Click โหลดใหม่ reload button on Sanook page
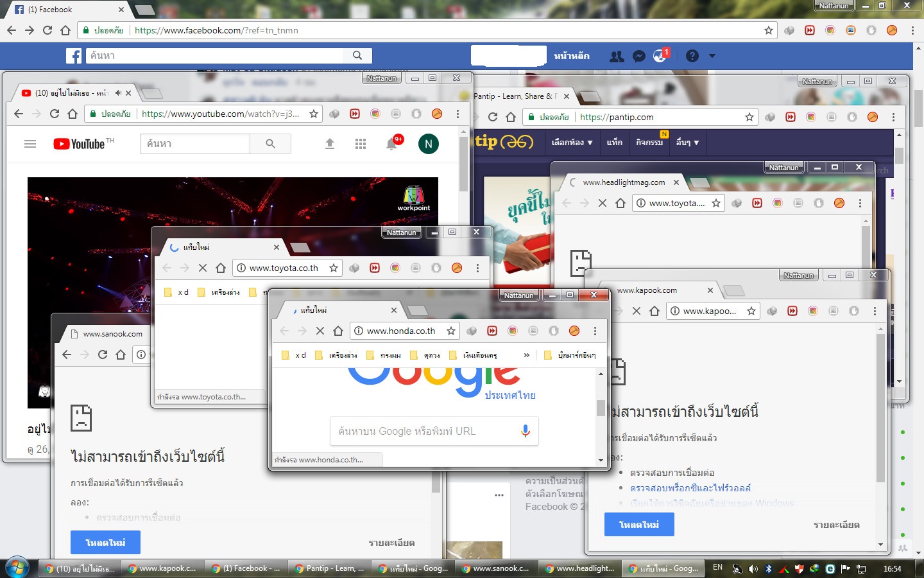924x578 pixels. (105, 543)
